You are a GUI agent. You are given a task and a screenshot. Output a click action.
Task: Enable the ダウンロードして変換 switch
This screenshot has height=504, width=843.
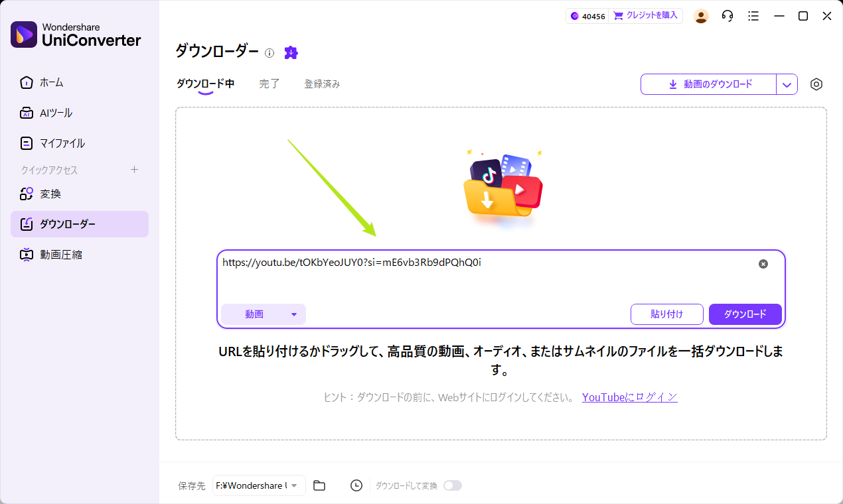pos(453,485)
